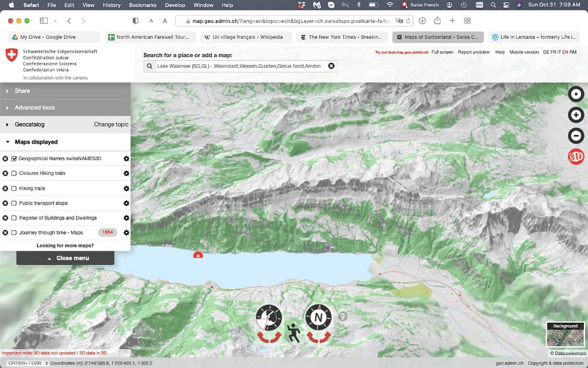Click the walking pedestrian mode icon
Image resolution: width=588 pixels, height=368 pixels.
click(x=293, y=333)
